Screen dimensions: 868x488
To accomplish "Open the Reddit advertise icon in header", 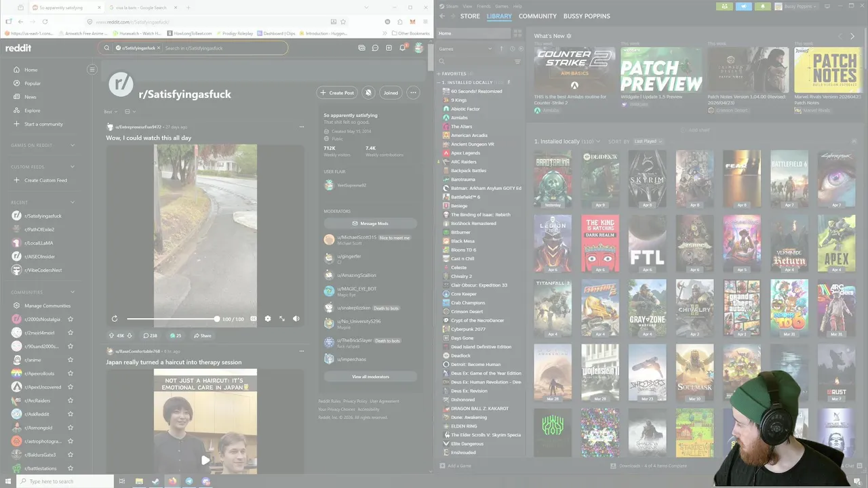I will [361, 48].
